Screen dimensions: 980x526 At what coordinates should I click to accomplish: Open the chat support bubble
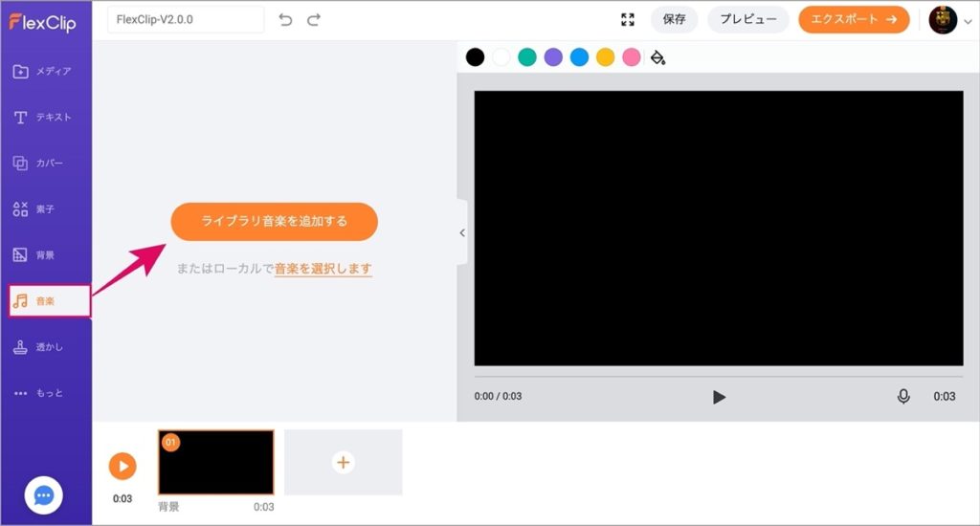click(43, 495)
